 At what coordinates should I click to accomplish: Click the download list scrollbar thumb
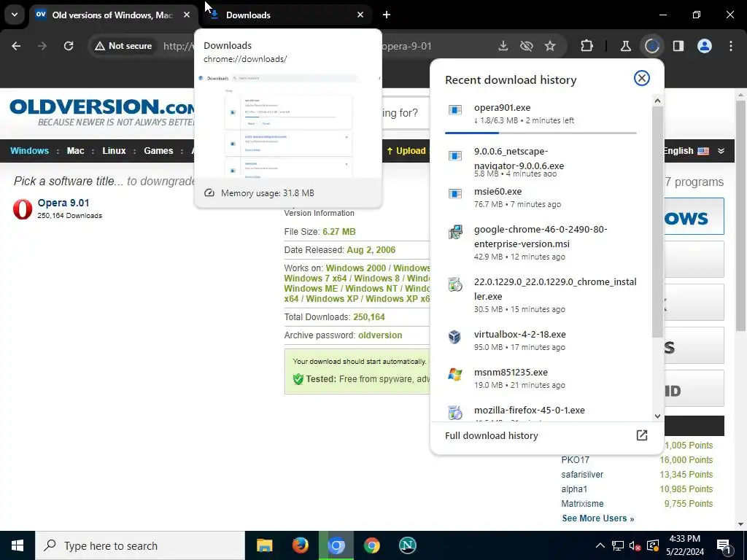(x=657, y=220)
